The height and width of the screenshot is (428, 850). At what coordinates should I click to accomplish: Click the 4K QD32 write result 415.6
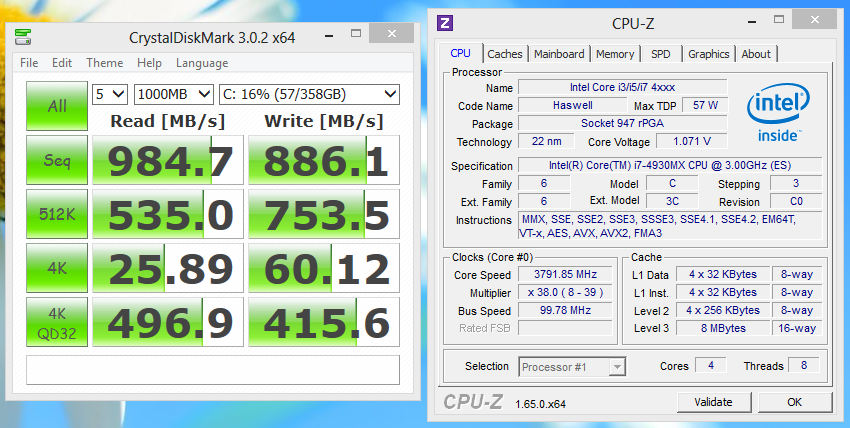point(324,322)
